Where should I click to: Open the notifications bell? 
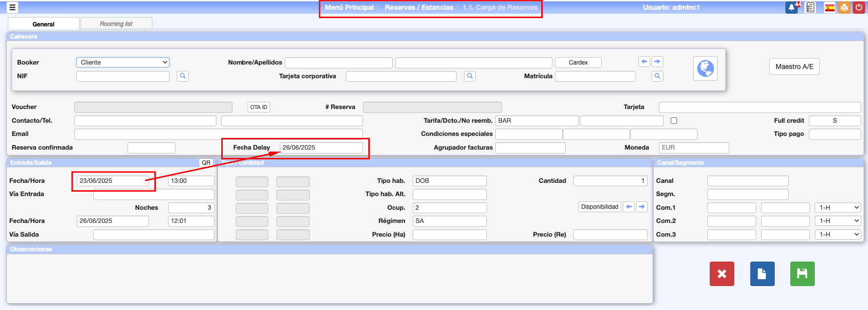pos(791,8)
